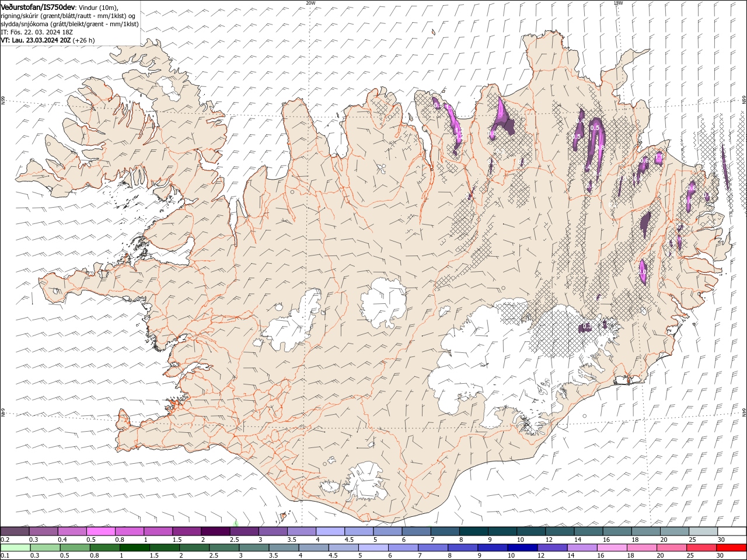
Task: Select rain legend swatch between 3 and 3.5
Action: point(254,548)
